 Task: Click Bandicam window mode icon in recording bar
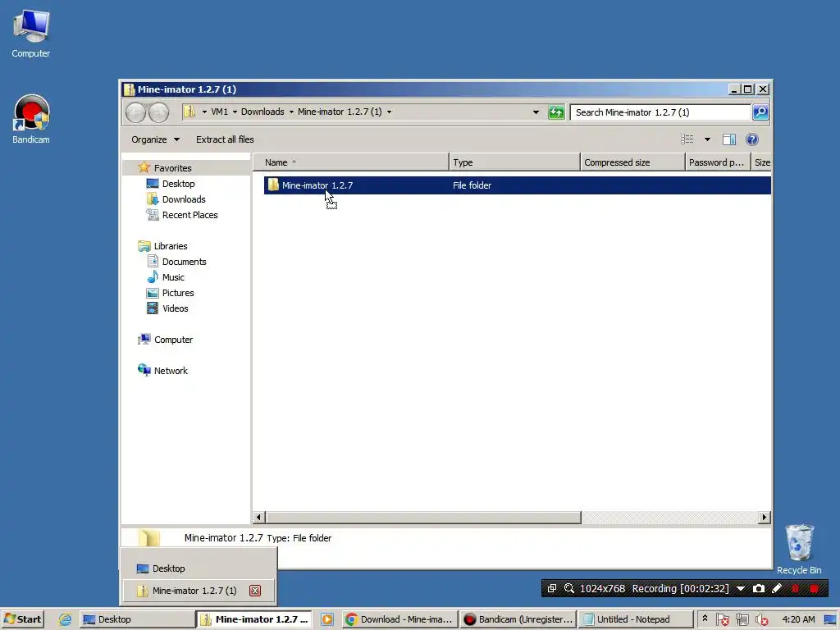[552, 588]
